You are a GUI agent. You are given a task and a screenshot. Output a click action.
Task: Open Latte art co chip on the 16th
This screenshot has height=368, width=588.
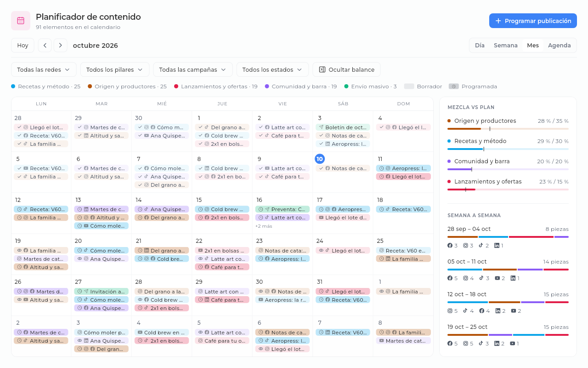click(x=283, y=218)
